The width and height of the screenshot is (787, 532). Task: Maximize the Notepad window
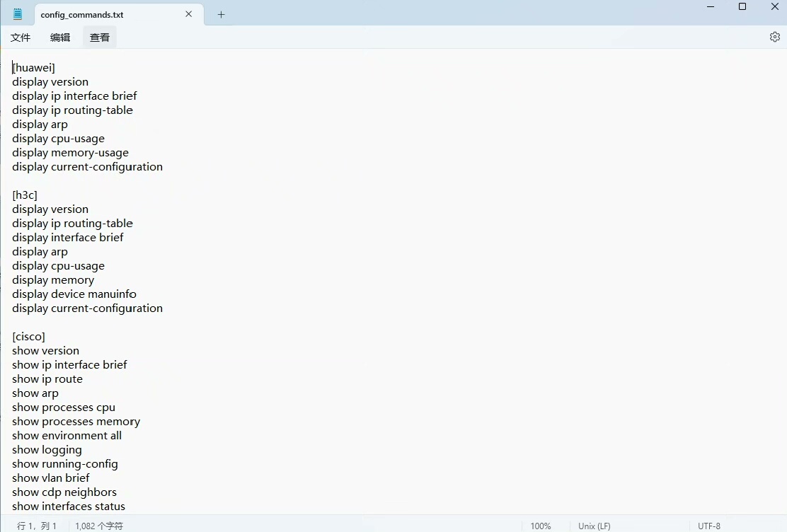pyautogui.click(x=742, y=6)
